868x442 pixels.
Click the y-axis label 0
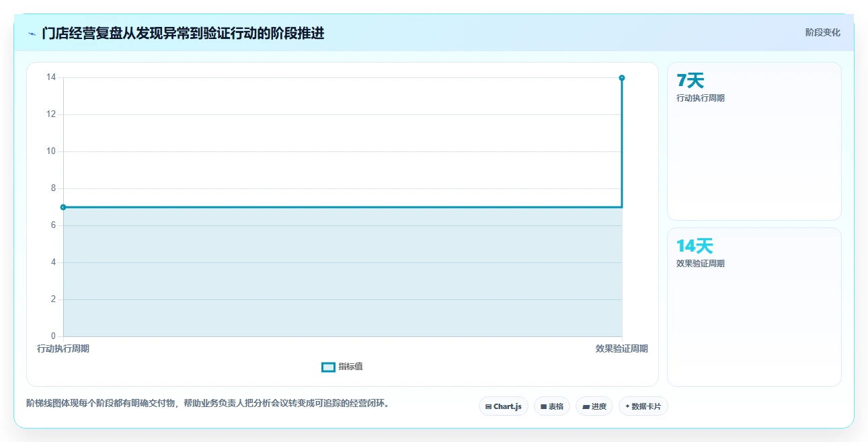(54, 336)
